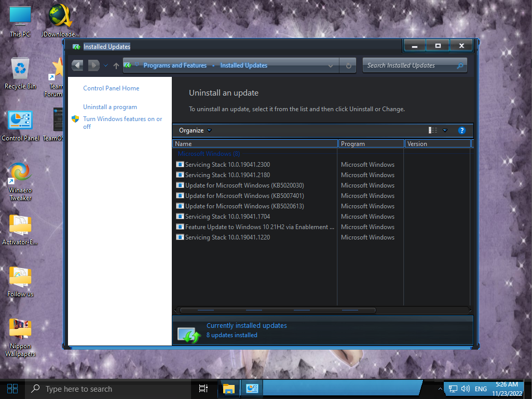Click Follow us folder on desktop
Screen dimensions: 532x399
[20, 282]
